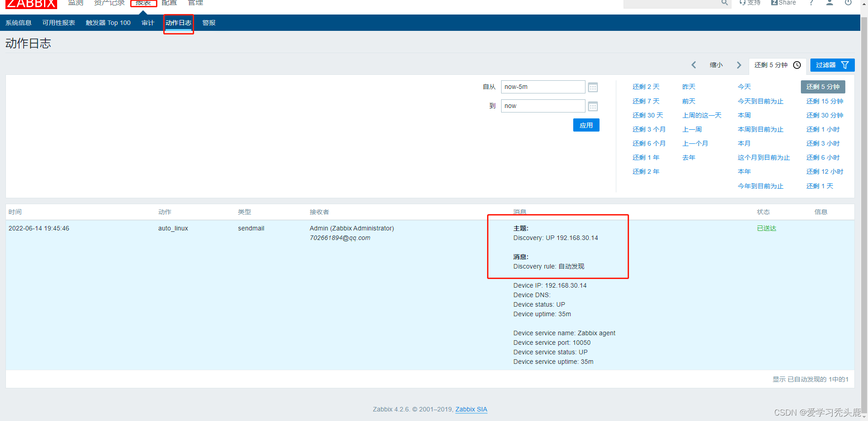Screen dimensions: 868x421
Task: Select time range 今天到目前为止
Action: tap(761, 101)
